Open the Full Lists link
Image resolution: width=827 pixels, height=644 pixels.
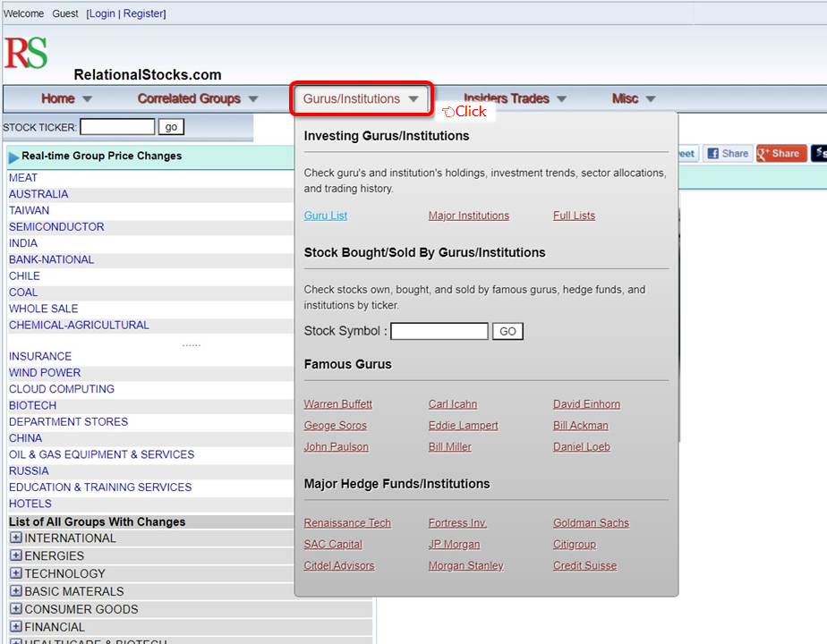pos(574,216)
